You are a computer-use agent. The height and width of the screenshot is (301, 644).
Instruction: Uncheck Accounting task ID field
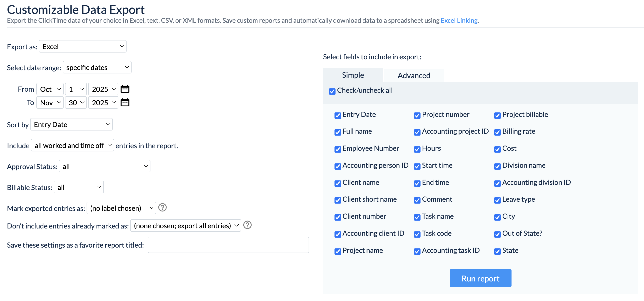(417, 251)
